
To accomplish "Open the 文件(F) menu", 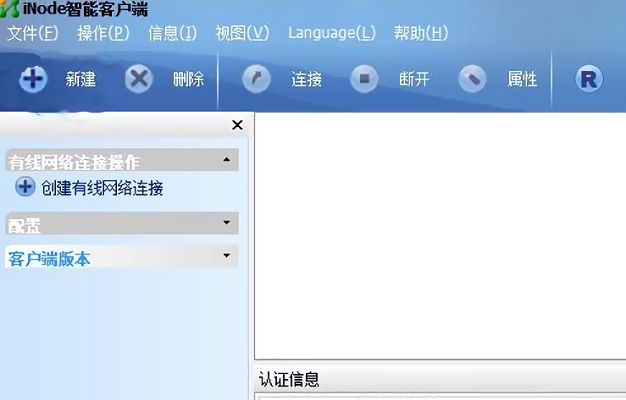I will click(x=33, y=33).
